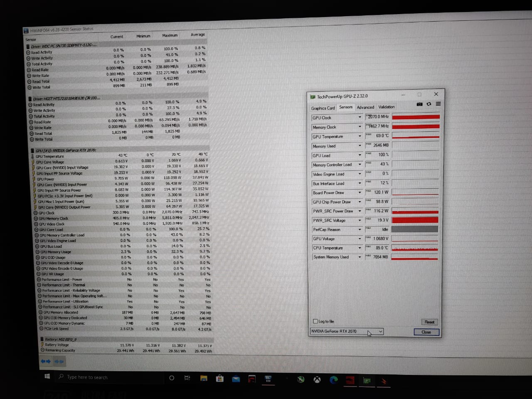Click the Reset button in GPU-Z
Image resolution: width=532 pixels, height=399 pixels.
pyautogui.click(x=429, y=322)
